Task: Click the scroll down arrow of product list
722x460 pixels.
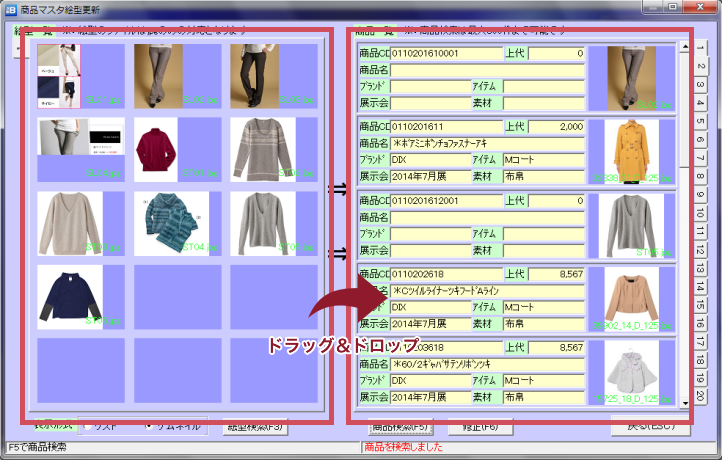Action: tap(685, 403)
